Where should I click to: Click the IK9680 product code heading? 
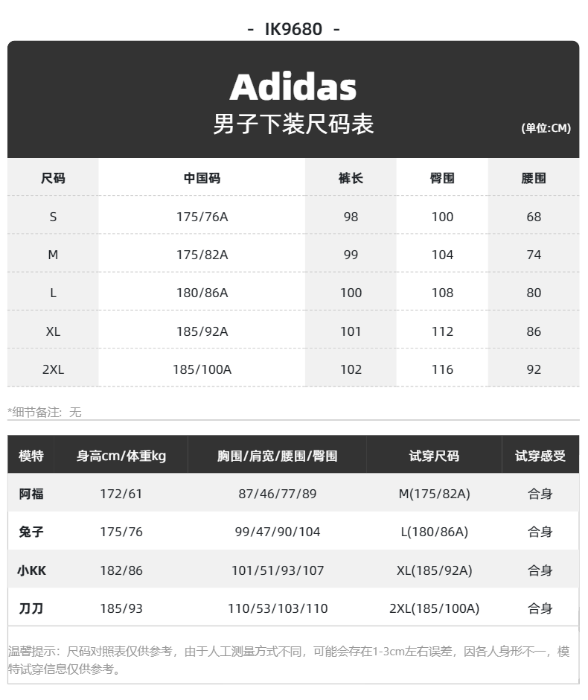click(x=293, y=29)
